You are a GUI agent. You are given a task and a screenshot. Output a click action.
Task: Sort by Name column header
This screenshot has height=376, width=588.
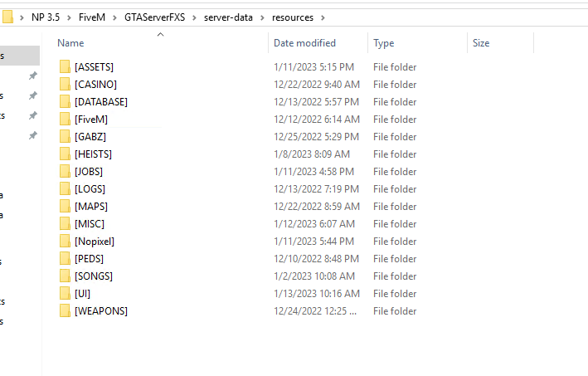coord(70,43)
